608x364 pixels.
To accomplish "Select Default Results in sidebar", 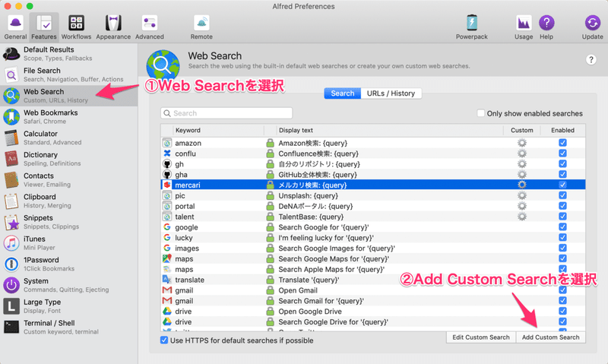I will click(69, 53).
